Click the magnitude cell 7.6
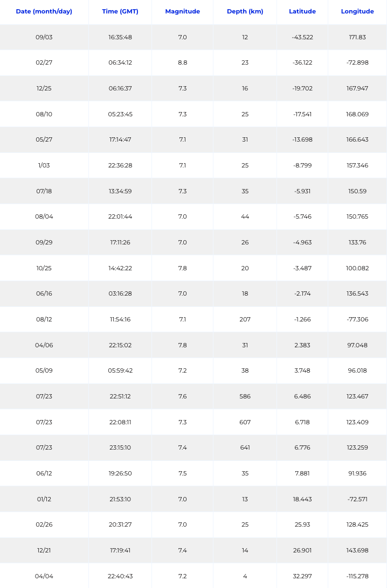 182,396
